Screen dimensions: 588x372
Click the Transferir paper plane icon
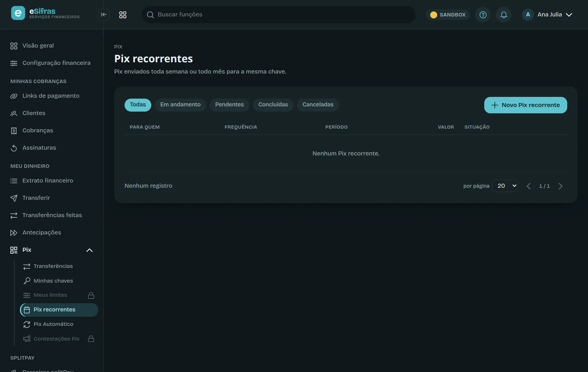pos(14,198)
